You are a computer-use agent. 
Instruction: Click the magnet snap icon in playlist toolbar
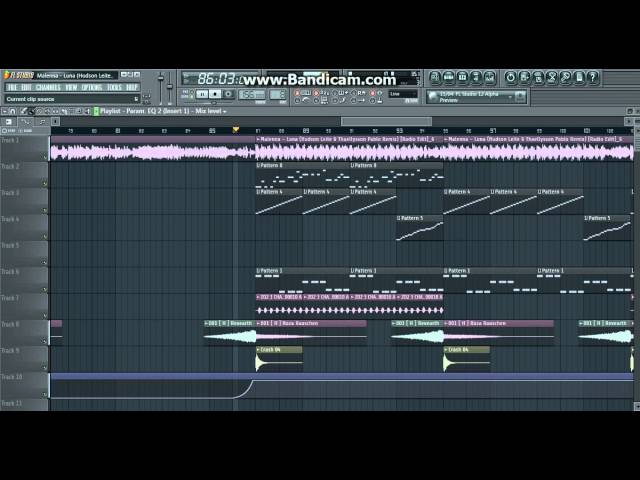(x=13, y=111)
